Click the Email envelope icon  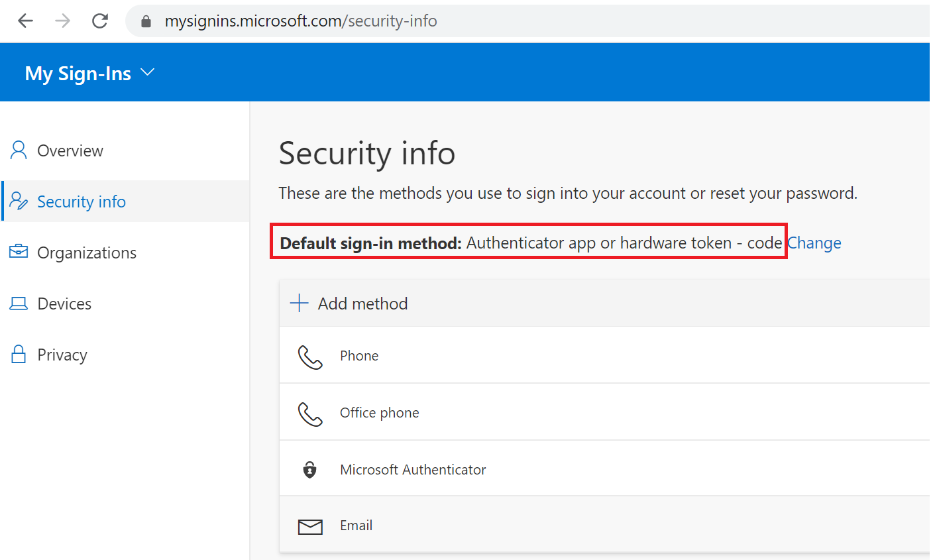(310, 526)
